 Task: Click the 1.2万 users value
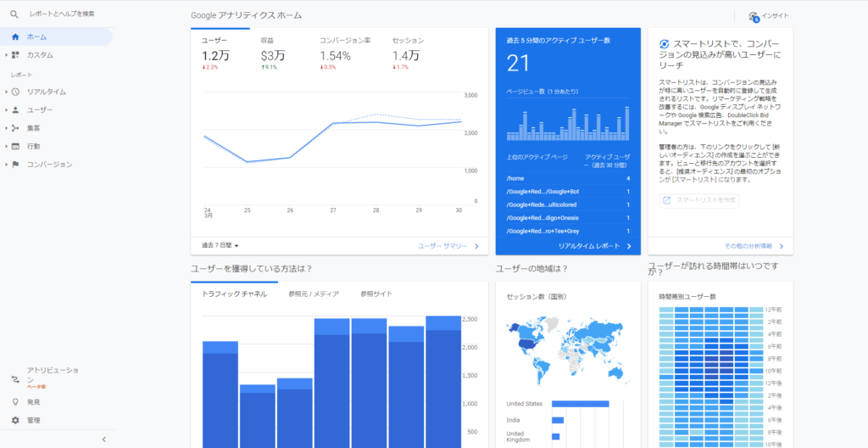click(x=215, y=56)
